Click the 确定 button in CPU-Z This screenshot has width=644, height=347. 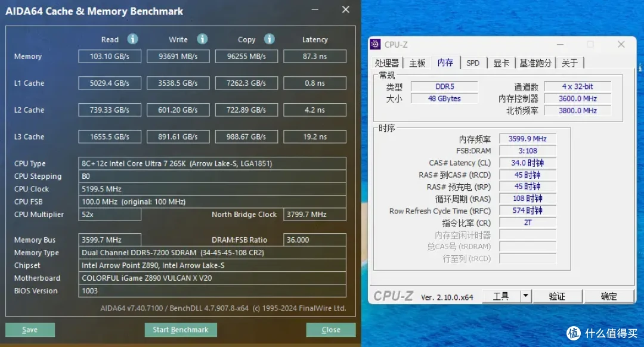(x=609, y=296)
